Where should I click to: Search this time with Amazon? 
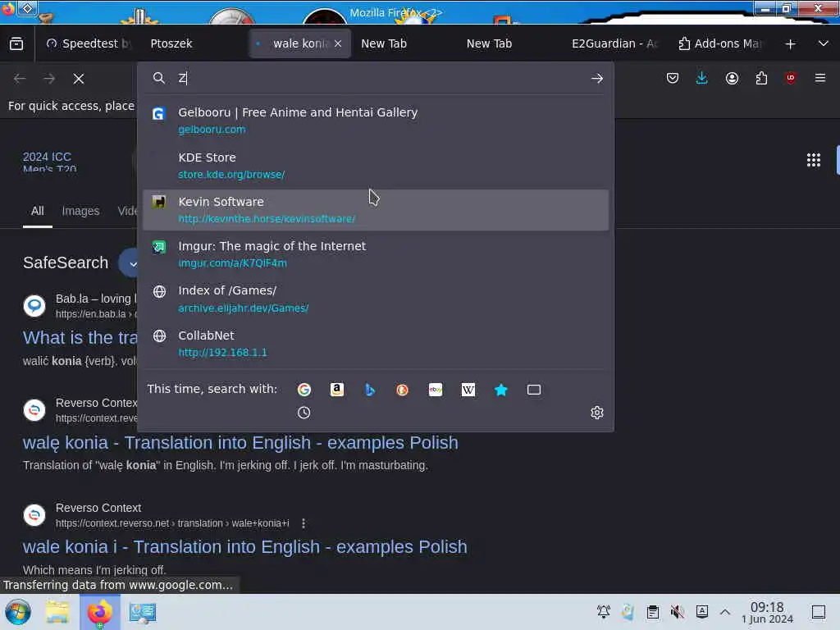click(336, 390)
